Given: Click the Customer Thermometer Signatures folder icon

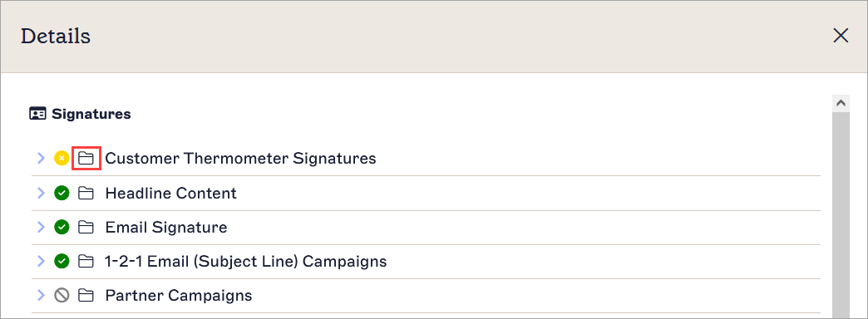Looking at the screenshot, I should click(86, 159).
